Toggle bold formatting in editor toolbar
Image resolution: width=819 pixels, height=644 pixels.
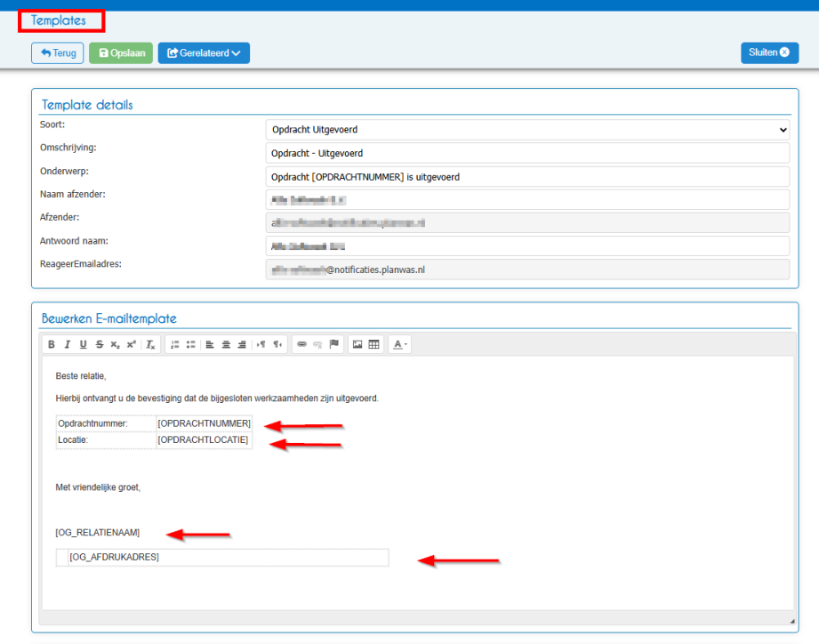coord(52,345)
